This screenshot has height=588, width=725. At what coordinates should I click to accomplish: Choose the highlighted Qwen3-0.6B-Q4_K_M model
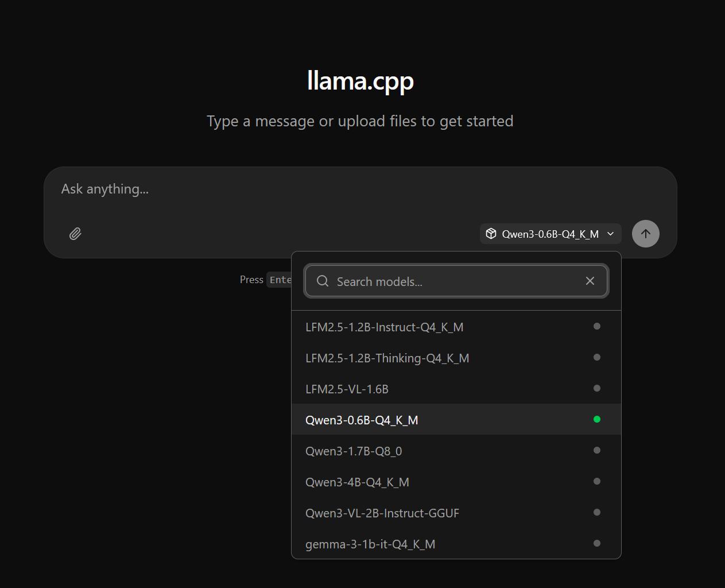(362, 420)
